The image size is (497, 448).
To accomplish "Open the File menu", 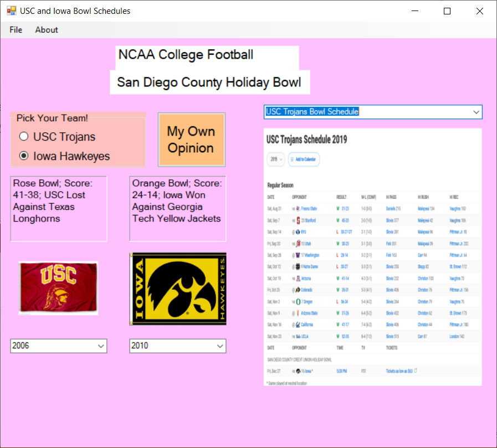I will point(16,30).
